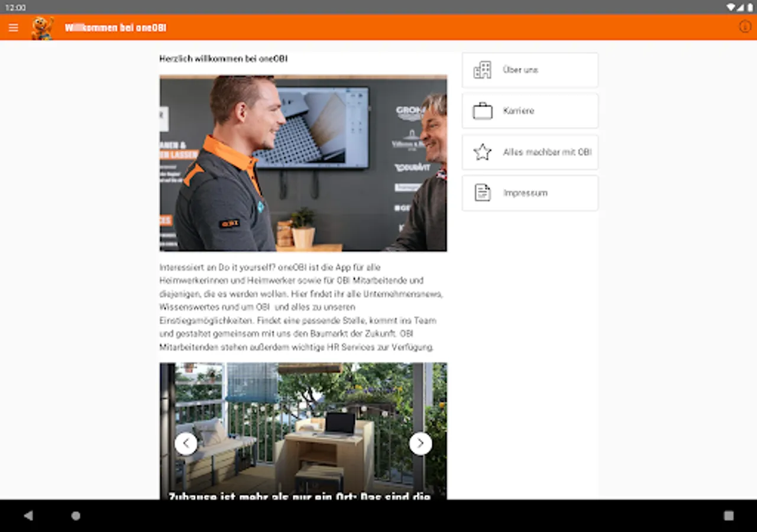The image size is (757, 532).
Task: Tap Android back navigation button
Action: (x=28, y=515)
